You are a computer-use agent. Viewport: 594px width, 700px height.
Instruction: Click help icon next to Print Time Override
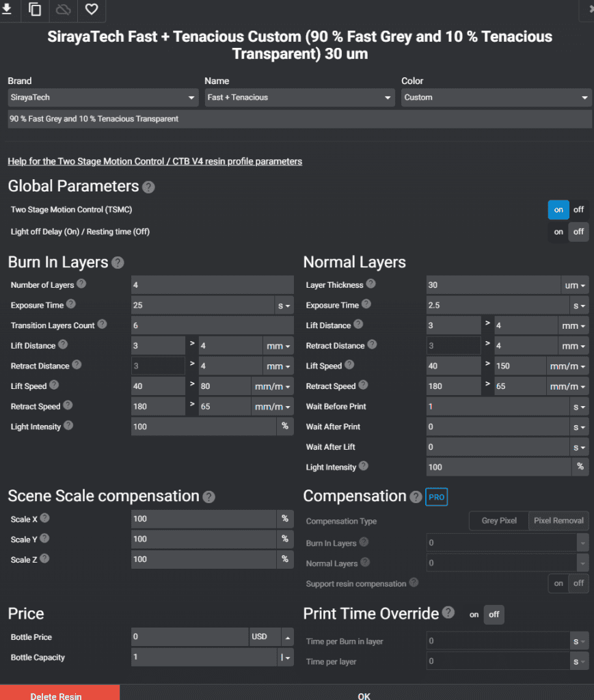pos(448,612)
